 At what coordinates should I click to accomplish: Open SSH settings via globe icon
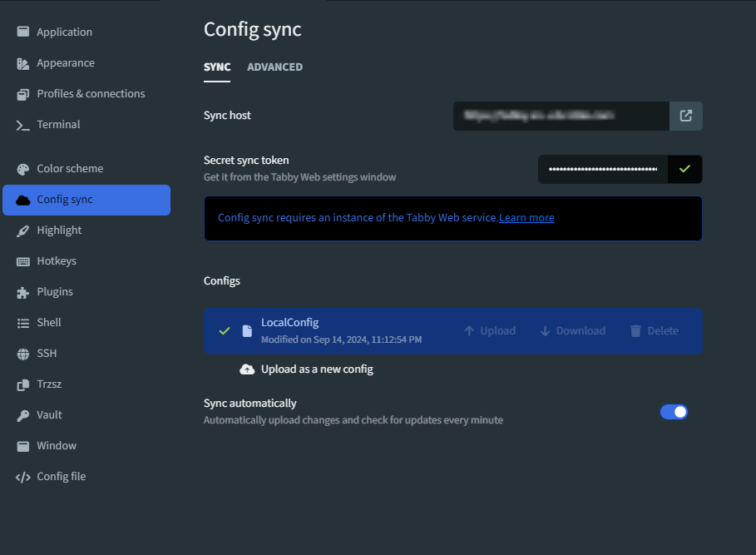pos(22,354)
